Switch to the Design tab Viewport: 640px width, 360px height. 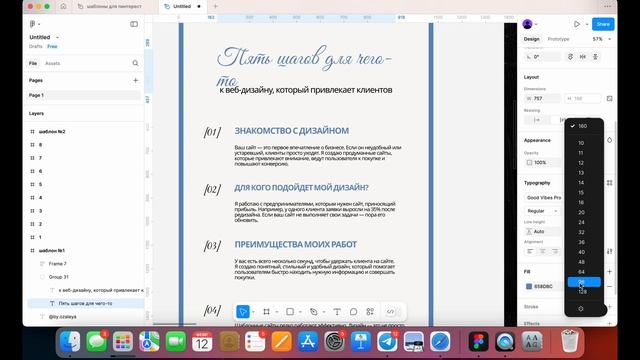(x=531, y=39)
